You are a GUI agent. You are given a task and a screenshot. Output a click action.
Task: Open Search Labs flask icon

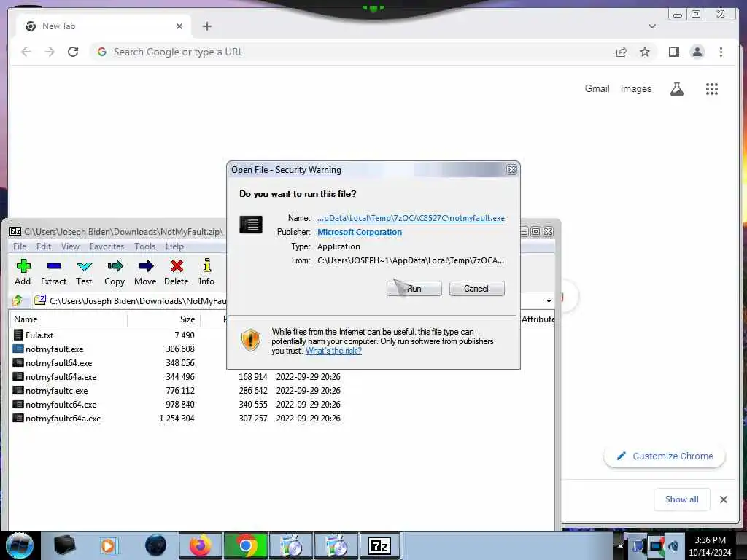[676, 88]
